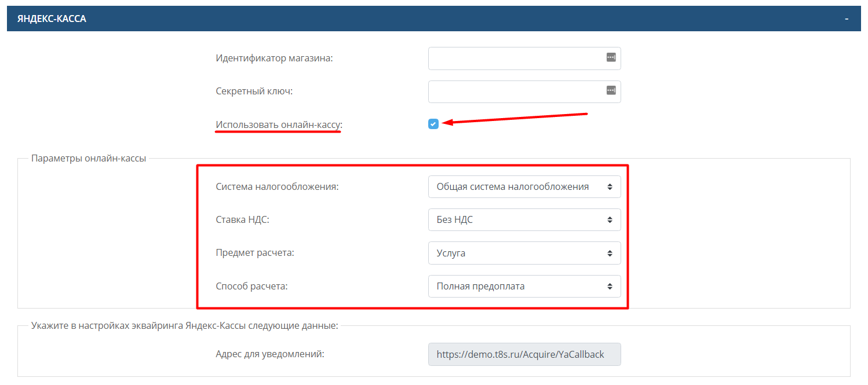Click the Идентификатор магазина label

tap(274, 58)
